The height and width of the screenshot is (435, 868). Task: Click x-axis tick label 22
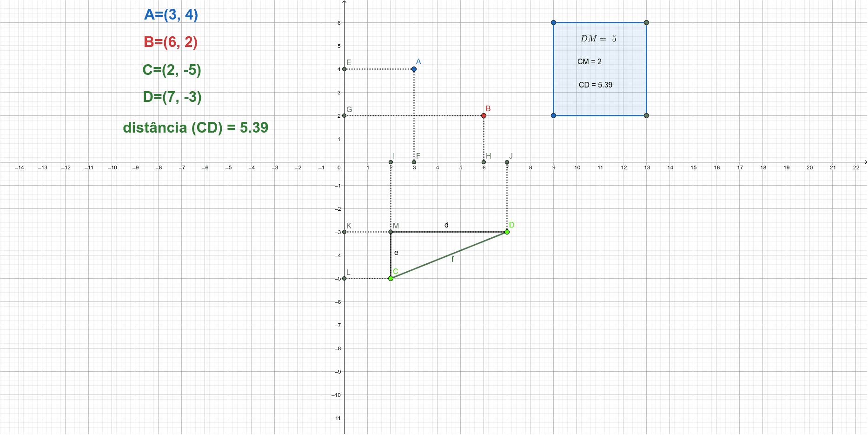856,167
